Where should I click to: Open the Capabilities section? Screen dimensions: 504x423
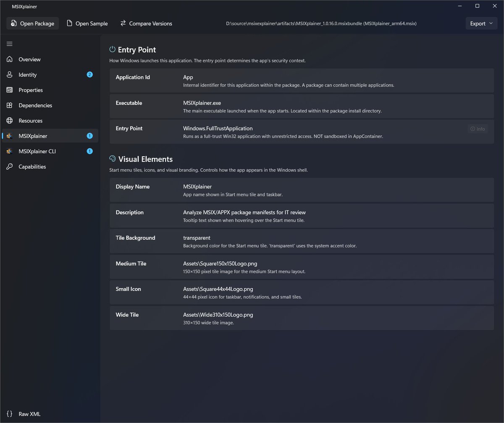coord(50,167)
